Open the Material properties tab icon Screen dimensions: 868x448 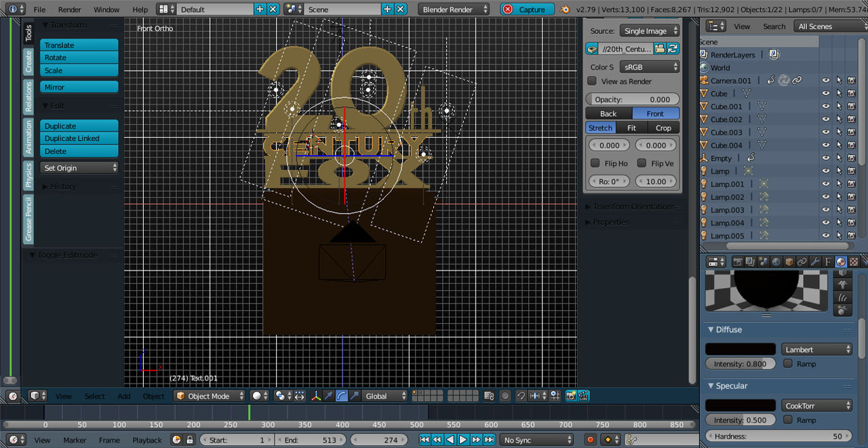[841, 262]
